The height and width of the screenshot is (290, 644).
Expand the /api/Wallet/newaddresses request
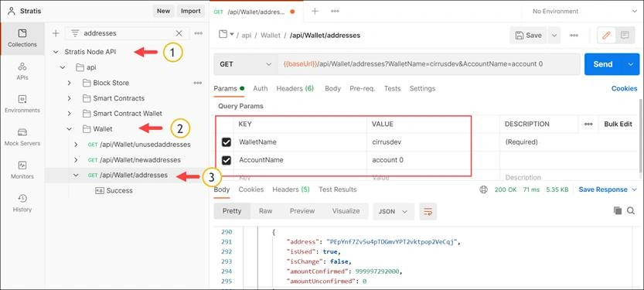click(76, 160)
